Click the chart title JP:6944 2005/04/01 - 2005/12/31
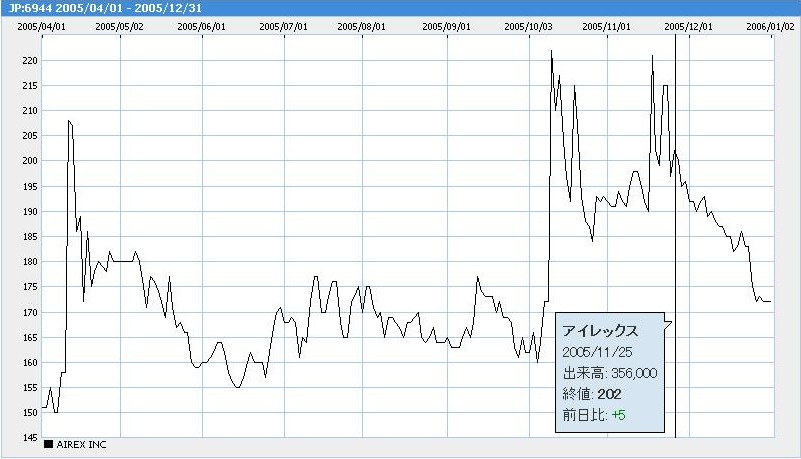This screenshot has width=801, height=459. [105, 8]
